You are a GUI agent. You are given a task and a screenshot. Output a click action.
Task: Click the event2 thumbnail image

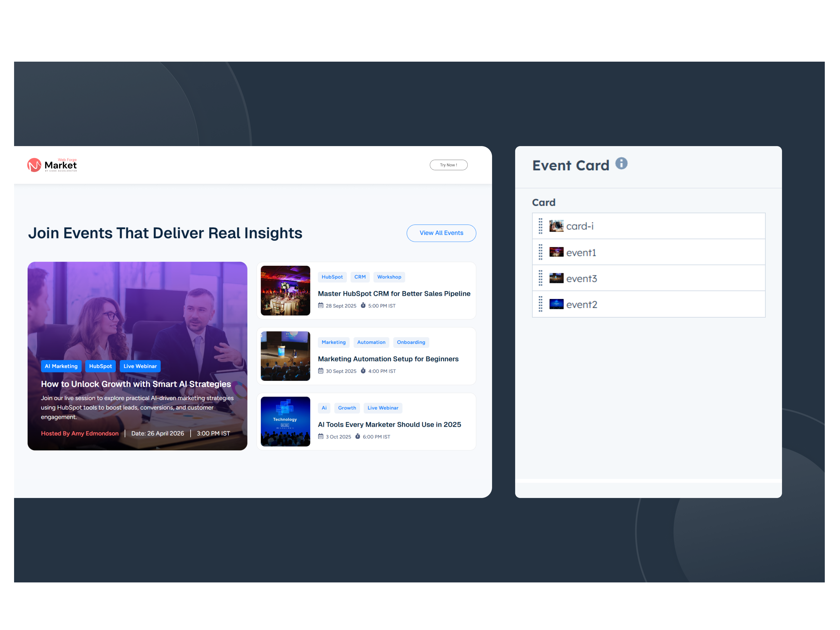556,304
